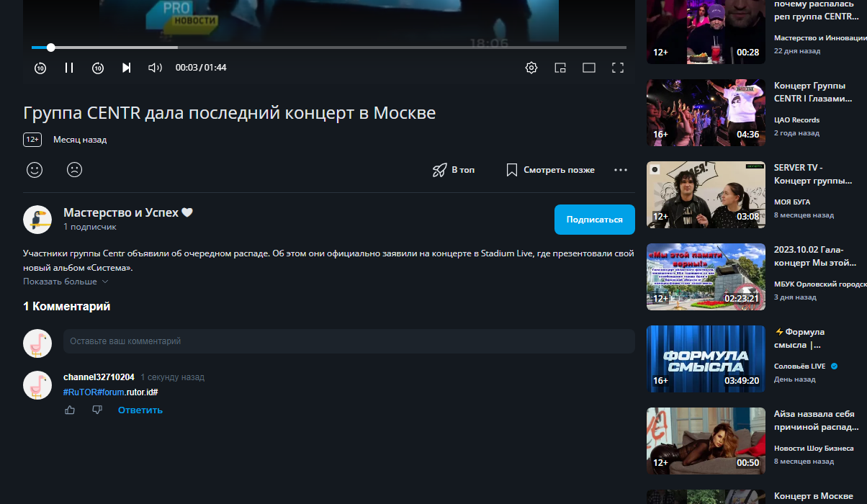The height and width of the screenshot is (504, 867).
Task: Open Мастерство и Успех channel name
Action: pos(128,212)
